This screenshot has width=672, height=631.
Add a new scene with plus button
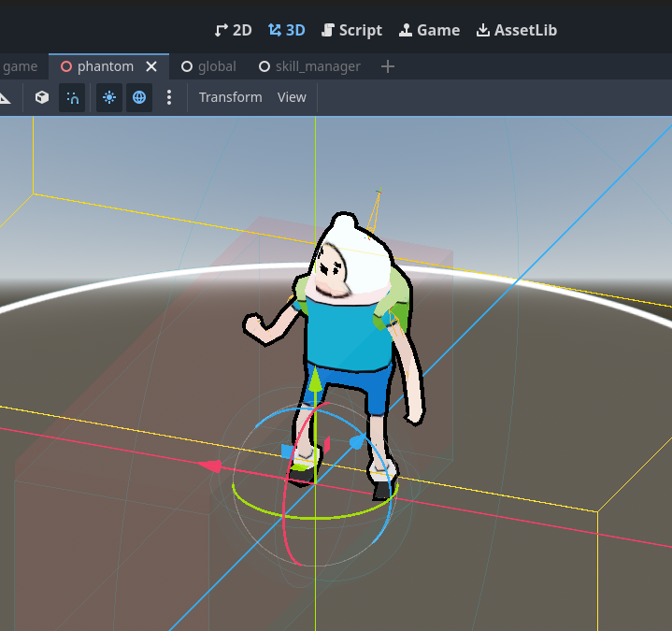388,67
